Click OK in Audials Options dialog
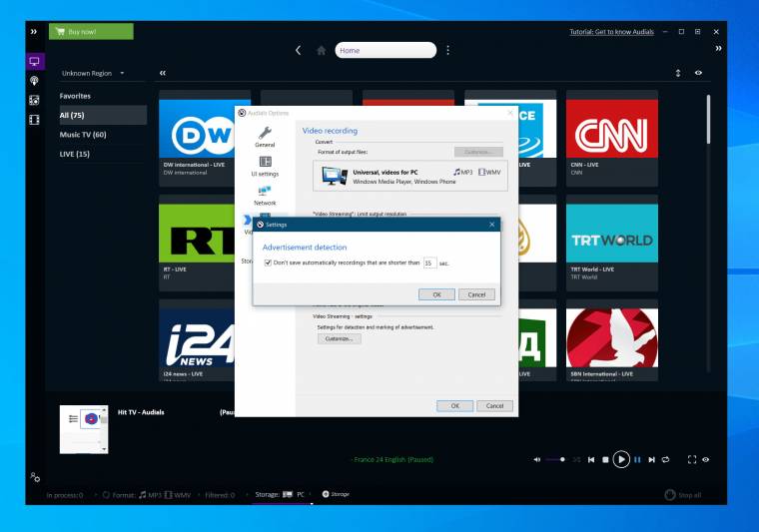 tap(455, 406)
